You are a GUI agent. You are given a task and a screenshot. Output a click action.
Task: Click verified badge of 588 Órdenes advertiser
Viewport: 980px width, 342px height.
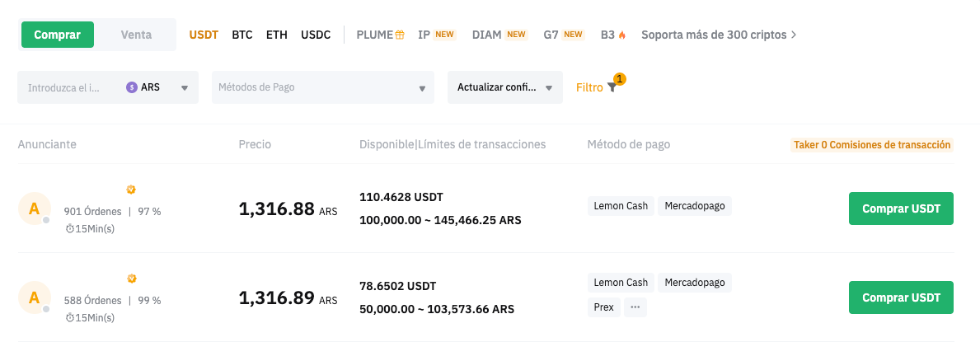coord(131,279)
